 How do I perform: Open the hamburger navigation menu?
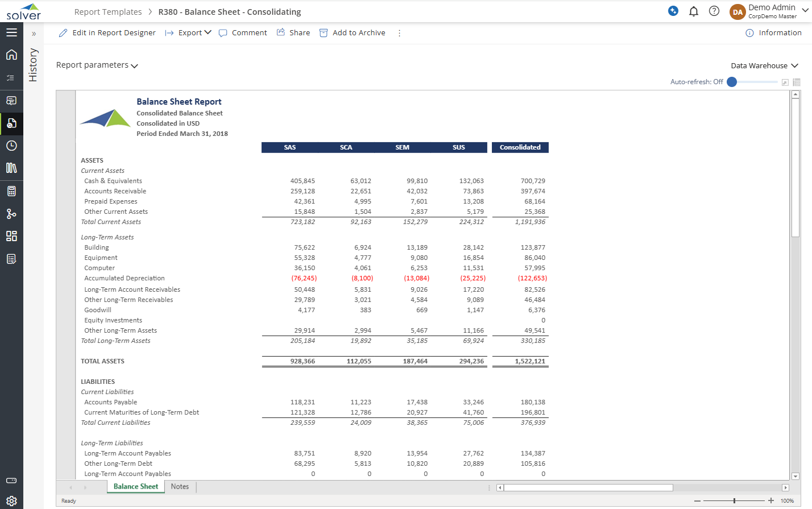click(11, 32)
